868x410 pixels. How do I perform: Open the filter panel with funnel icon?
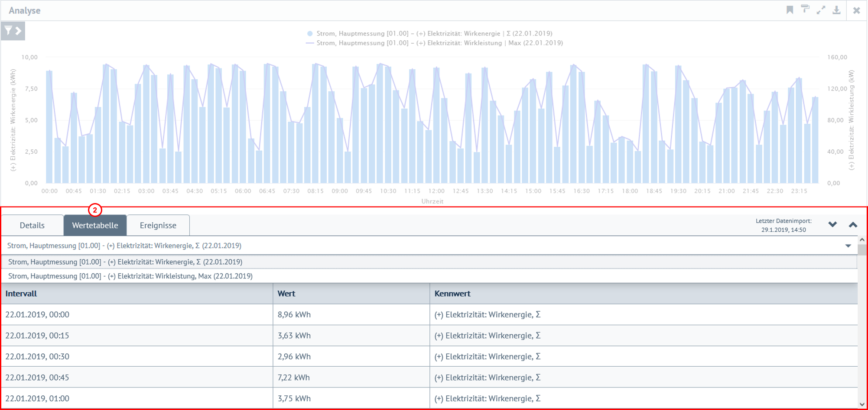tap(13, 31)
